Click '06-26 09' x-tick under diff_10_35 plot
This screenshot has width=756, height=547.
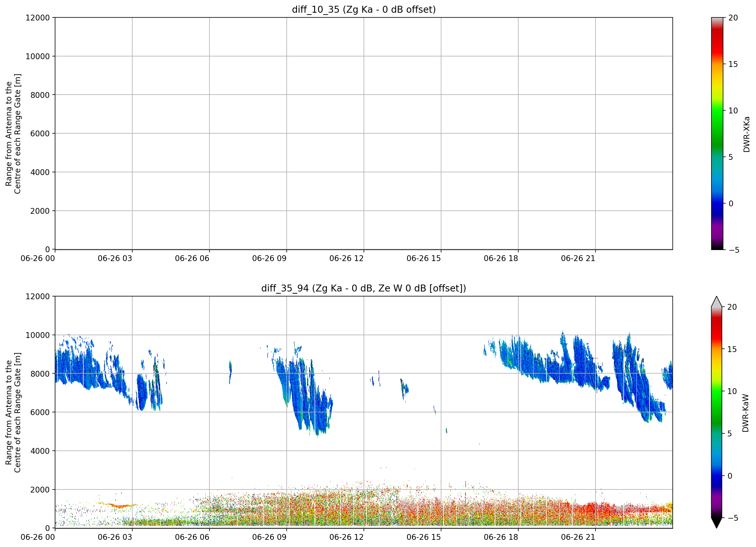pyautogui.click(x=269, y=258)
